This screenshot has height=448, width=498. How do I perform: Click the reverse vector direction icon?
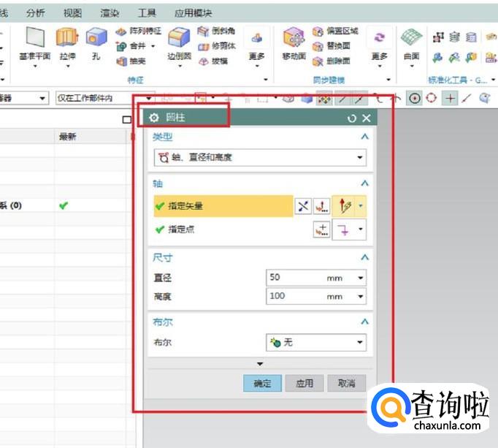point(303,207)
